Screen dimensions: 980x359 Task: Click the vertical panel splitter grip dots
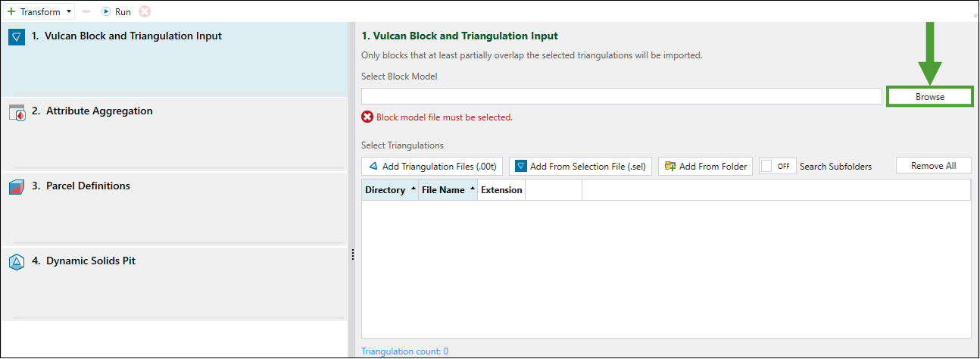(x=352, y=257)
